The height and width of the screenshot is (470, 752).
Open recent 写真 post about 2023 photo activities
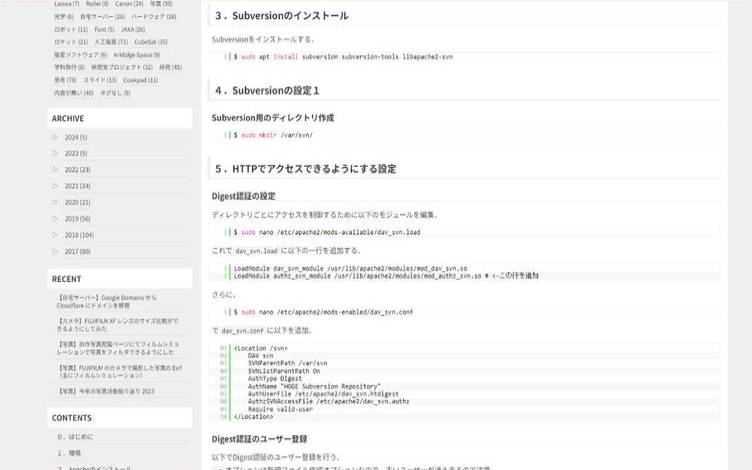click(106, 391)
